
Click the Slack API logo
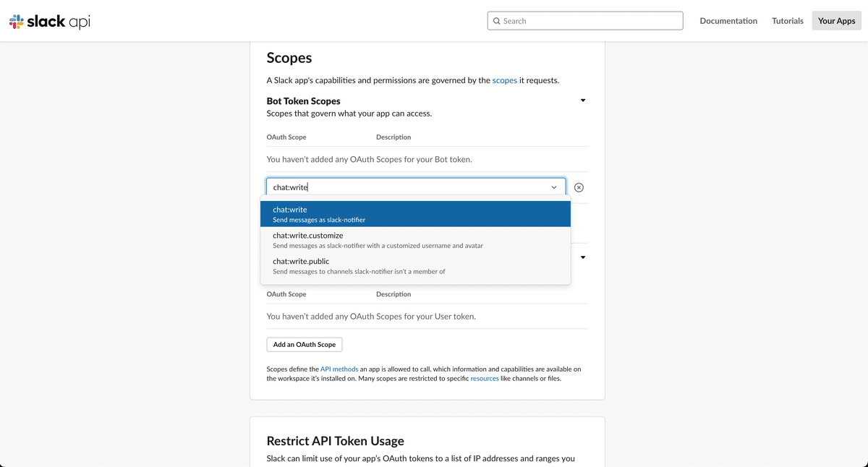coord(50,21)
